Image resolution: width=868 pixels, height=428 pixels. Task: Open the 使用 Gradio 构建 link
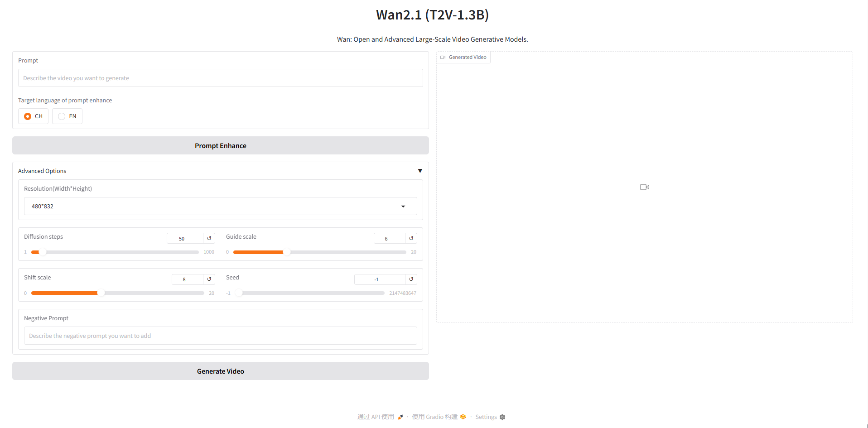click(x=439, y=417)
